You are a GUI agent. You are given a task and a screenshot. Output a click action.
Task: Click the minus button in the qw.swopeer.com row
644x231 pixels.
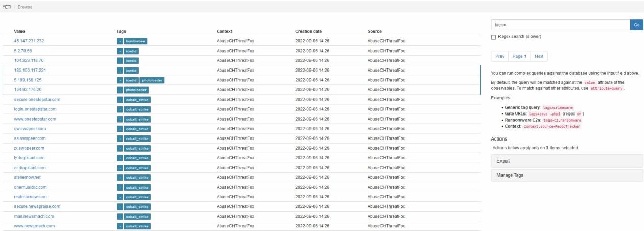coord(120,129)
